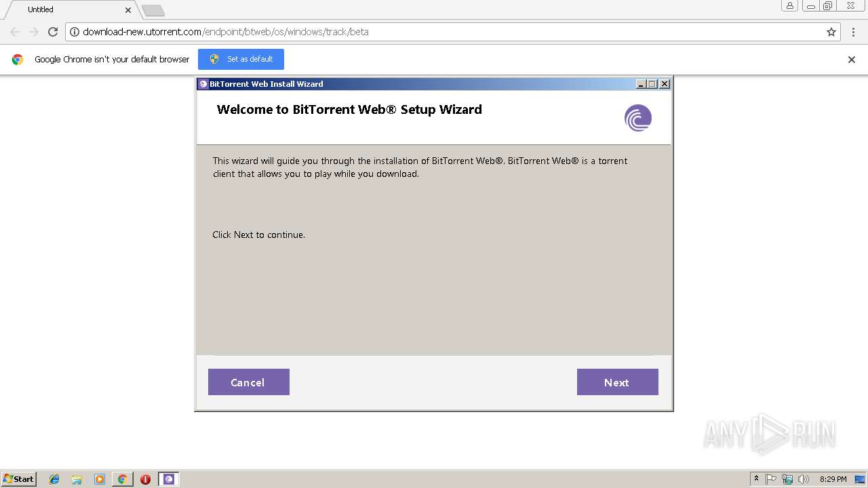Maximize the BitTorrent Web Install Wizard window
868x488 pixels.
pyautogui.click(x=652, y=84)
